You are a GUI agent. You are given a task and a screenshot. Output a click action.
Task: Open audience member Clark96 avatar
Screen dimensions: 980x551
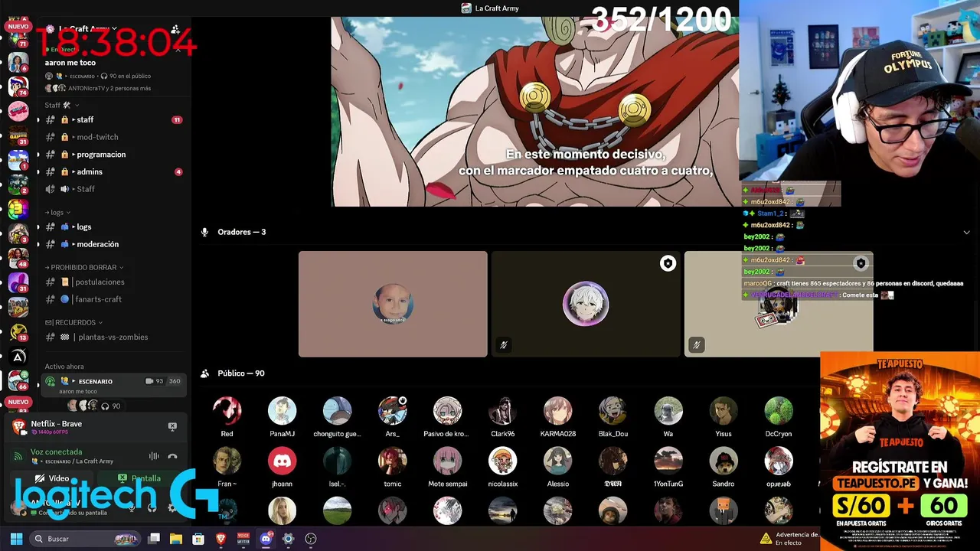point(502,411)
